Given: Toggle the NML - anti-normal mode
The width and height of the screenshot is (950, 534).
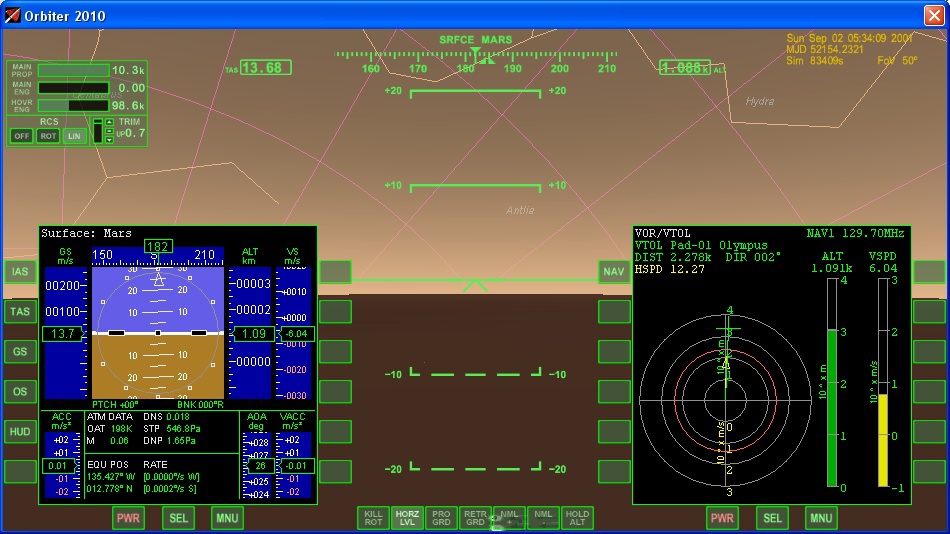Looking at the screenshot, I should [543, 518].
